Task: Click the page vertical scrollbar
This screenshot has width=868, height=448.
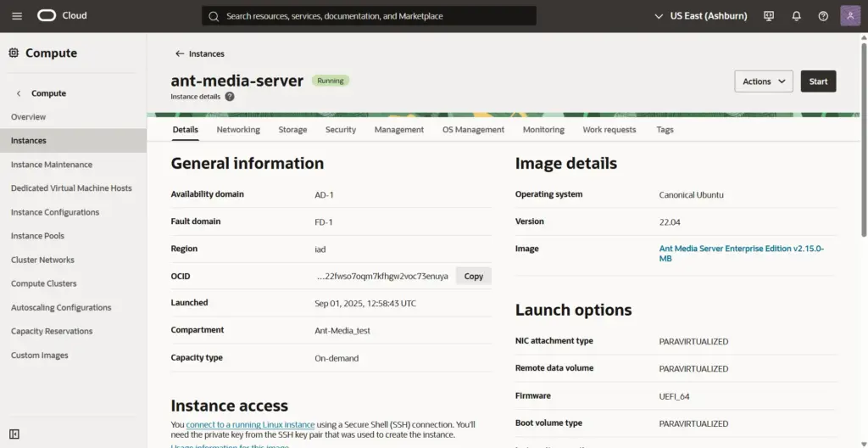Action: pos(864,138)
